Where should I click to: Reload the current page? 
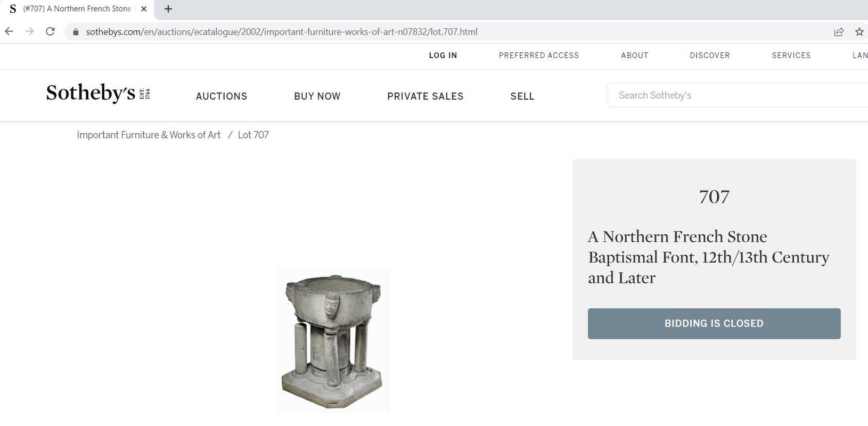(x=50, y=31)
